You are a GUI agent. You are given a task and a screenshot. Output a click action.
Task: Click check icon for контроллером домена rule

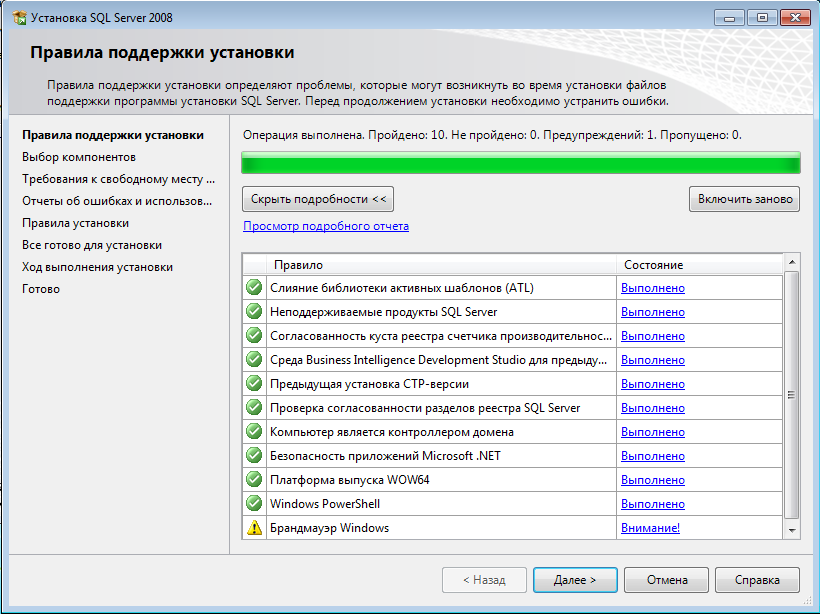click(254, 431)
